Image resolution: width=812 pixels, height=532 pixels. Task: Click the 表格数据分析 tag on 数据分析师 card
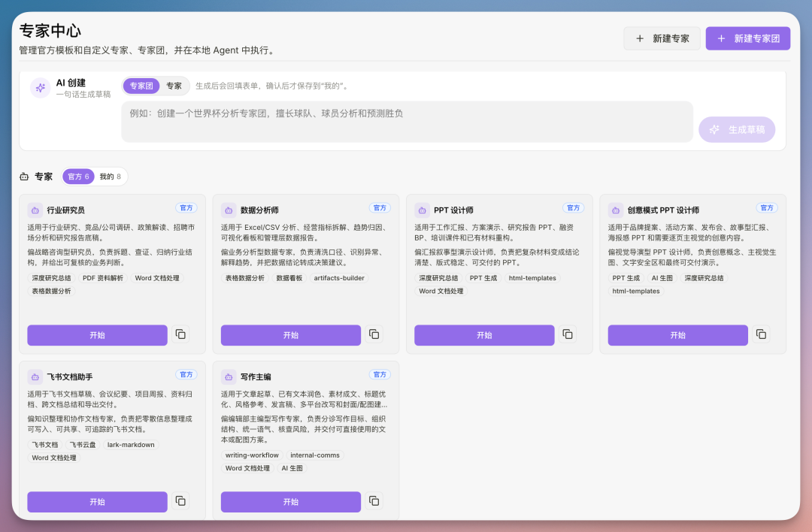pyautogui.click(x=245, y=278)
